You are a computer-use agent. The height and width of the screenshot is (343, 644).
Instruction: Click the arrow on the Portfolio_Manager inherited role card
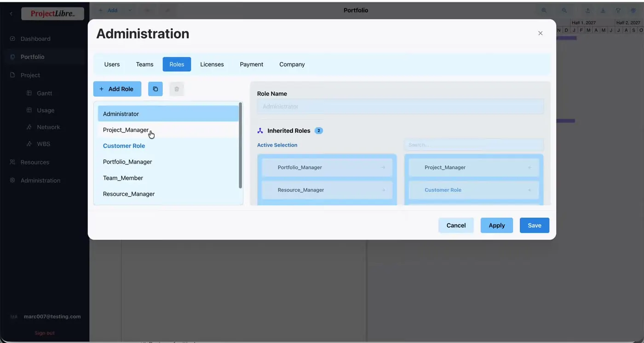click(383, 167)
